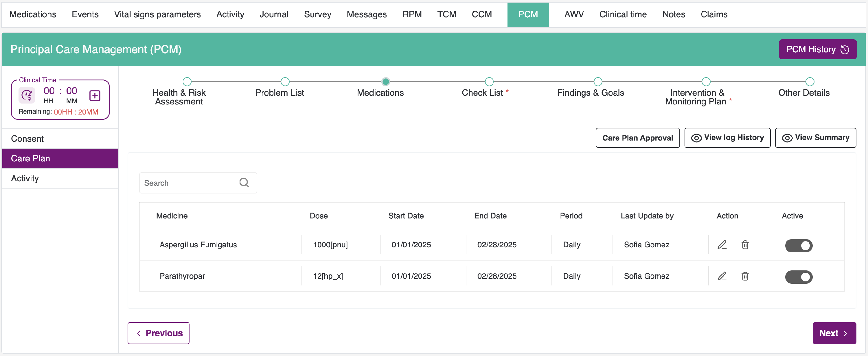Click the Care Plan Approval button
This screenshot has width=868, height=356.
click(x=637, y=138)
